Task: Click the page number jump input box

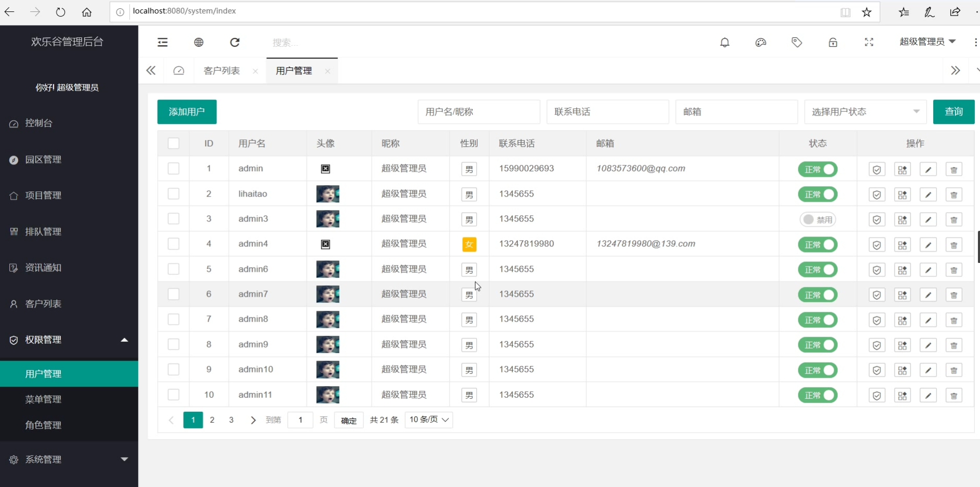Action: [x=300, y=420]
